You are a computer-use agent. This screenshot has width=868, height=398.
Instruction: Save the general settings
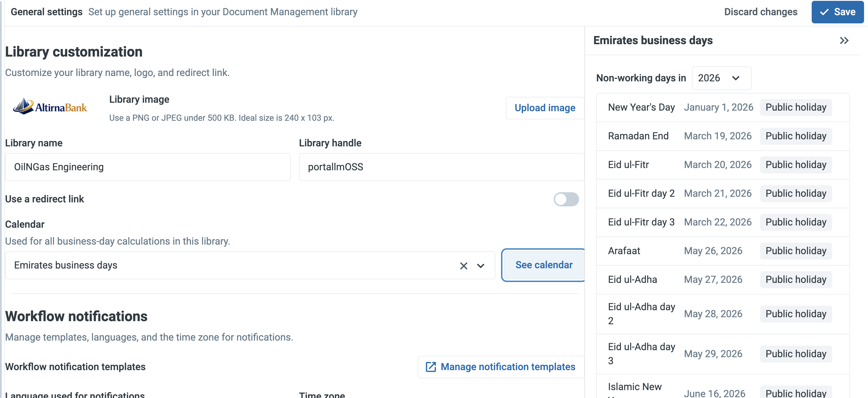pyautogui.click(x=837, y=12)
